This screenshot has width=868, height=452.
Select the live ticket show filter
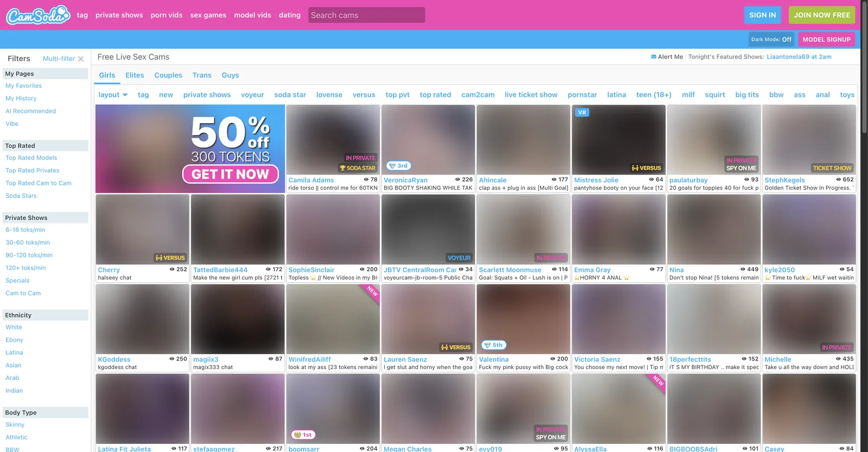pyautogui.click(x=531, y=95)
